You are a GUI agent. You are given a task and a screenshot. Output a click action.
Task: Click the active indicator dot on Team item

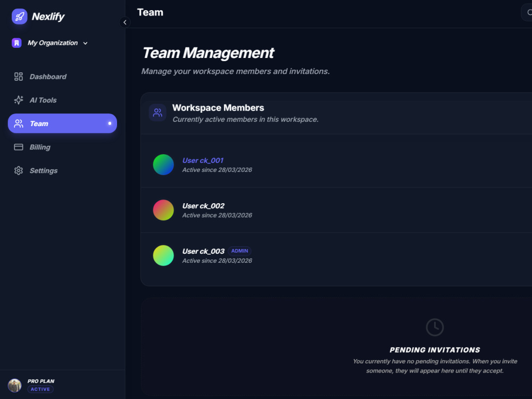pyautogui.click(x=110, y=123)
